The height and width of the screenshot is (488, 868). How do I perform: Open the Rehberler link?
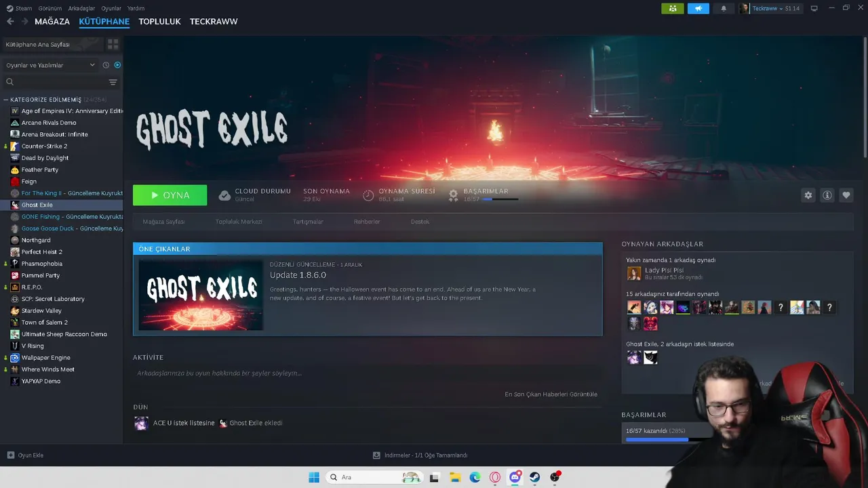367,222
